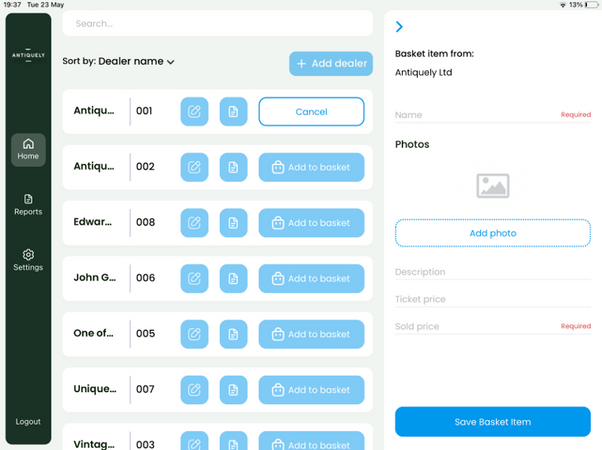Click the Name input field
This screenshot has height=450, width=602.
click(x=493, y=115)
